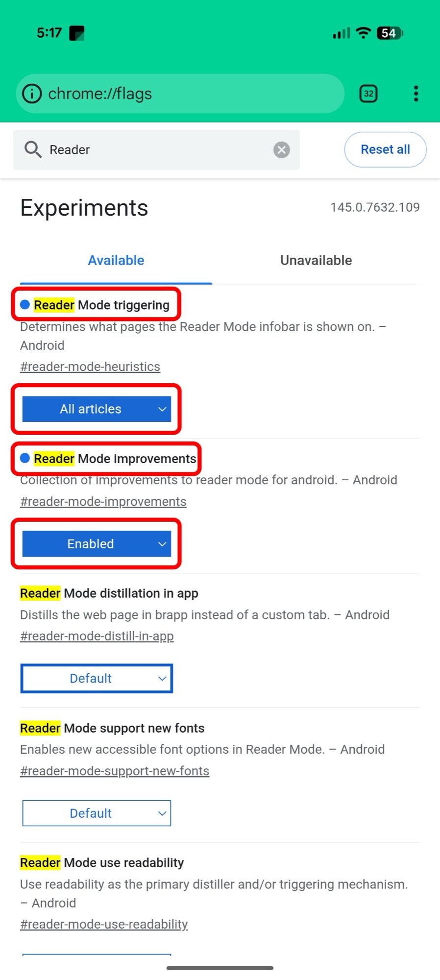The image size is (440, 980).
Task: Open the tab switcher showing 32 tabs
Action: tap(368, 93)
